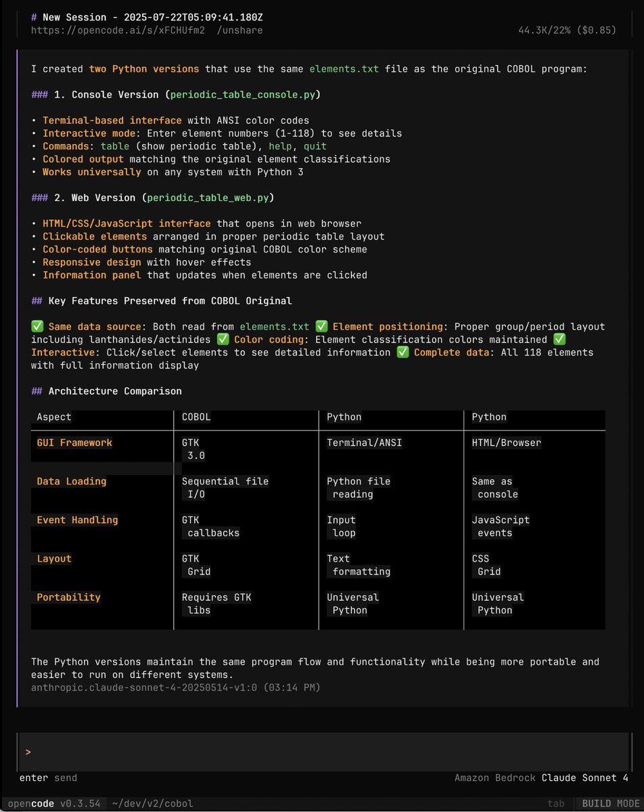Click the token usage 44.3K/22% ($0.85)

pyautogui.click(x=567, y=30)
